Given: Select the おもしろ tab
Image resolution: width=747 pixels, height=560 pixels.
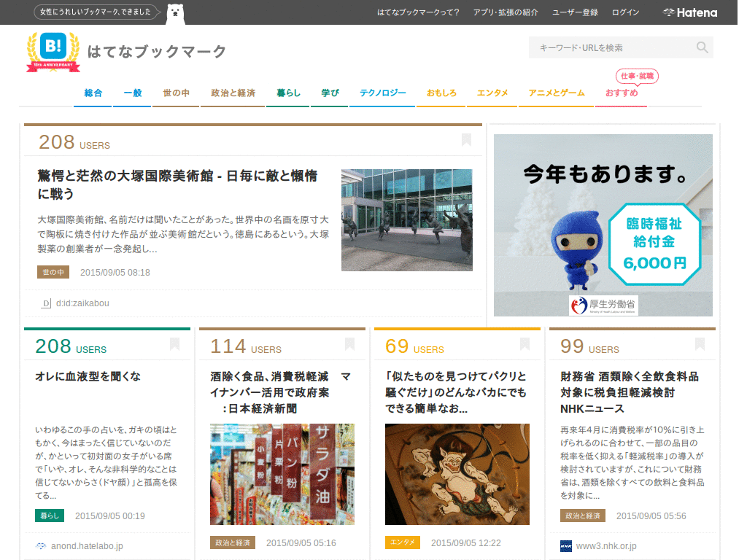Looking at the screenshot, I should tap(441, 93).
